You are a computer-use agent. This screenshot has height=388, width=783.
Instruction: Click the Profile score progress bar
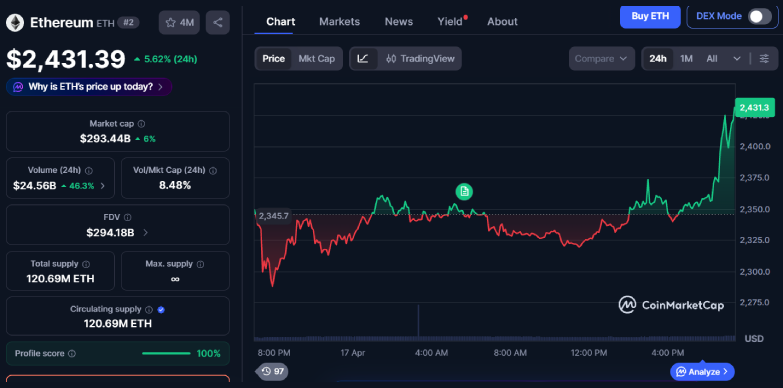166,354
